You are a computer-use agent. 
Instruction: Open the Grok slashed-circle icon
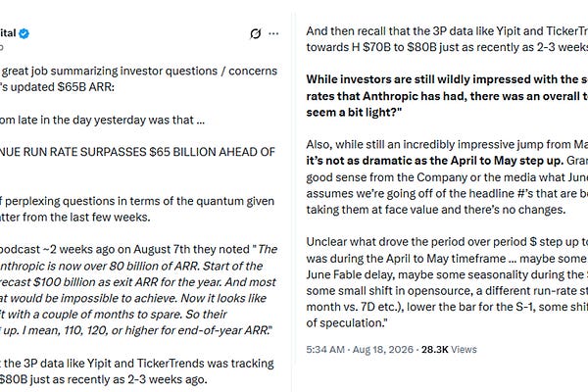pyautogui.click(x=256, y=33)
